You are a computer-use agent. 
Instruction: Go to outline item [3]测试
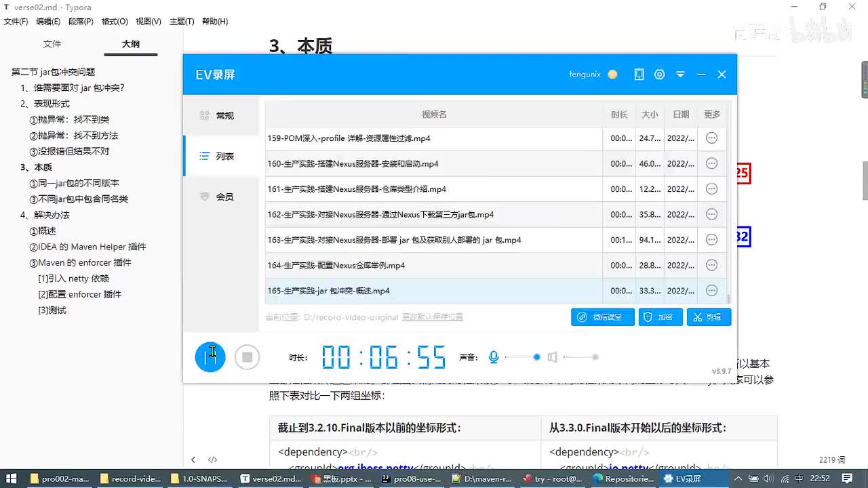tap(52, 310)
